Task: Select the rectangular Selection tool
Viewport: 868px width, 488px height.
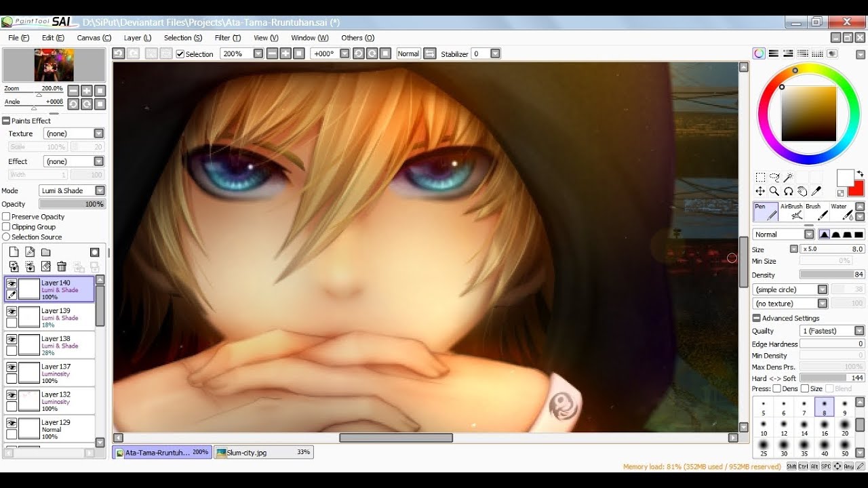Action: (760, 178)
